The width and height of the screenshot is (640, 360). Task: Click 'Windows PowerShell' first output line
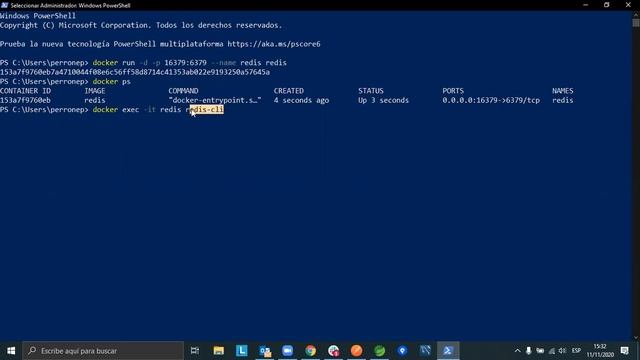(38, 16)
